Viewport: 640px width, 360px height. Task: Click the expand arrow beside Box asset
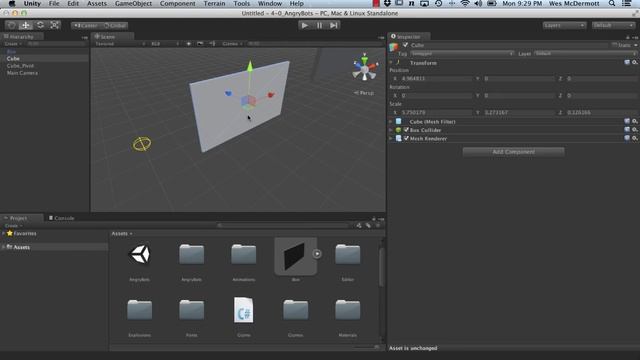click(x=317, y=254)
